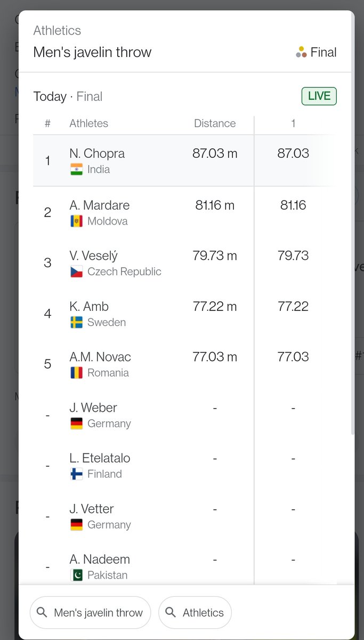Select J. Weber from the list
Image resolution: width=364 pixels, height=640 pixels.
[143, 415]
